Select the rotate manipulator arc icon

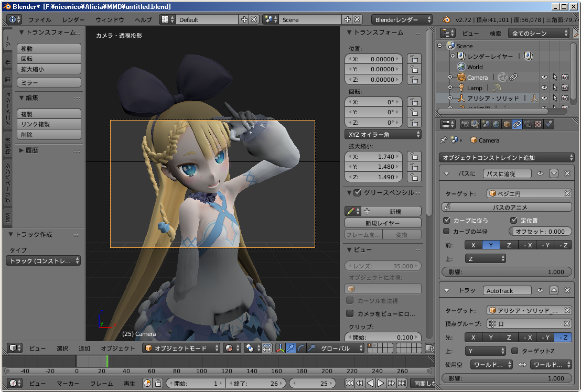click(301, 349)
